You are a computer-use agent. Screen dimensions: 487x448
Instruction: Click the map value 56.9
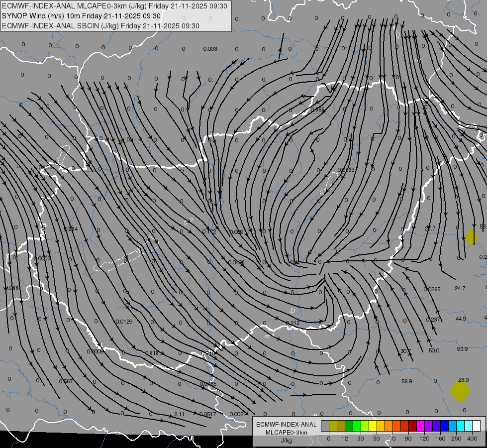point(406,381)
